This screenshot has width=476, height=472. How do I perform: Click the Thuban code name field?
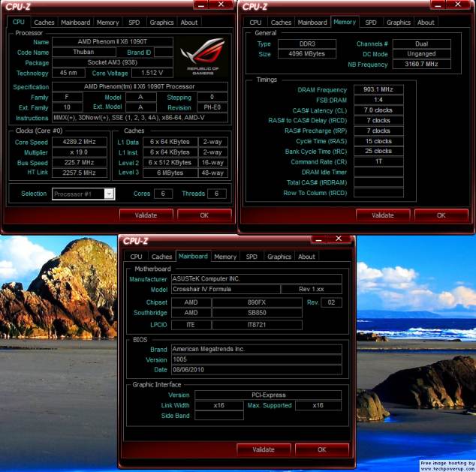point(84,52)
